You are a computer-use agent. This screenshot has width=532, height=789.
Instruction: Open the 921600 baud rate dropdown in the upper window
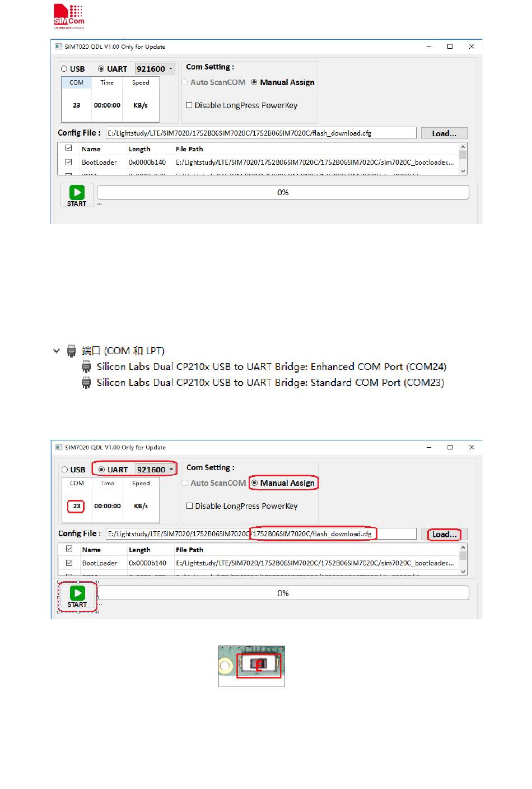pyautogui.click(x=155, y=69)
